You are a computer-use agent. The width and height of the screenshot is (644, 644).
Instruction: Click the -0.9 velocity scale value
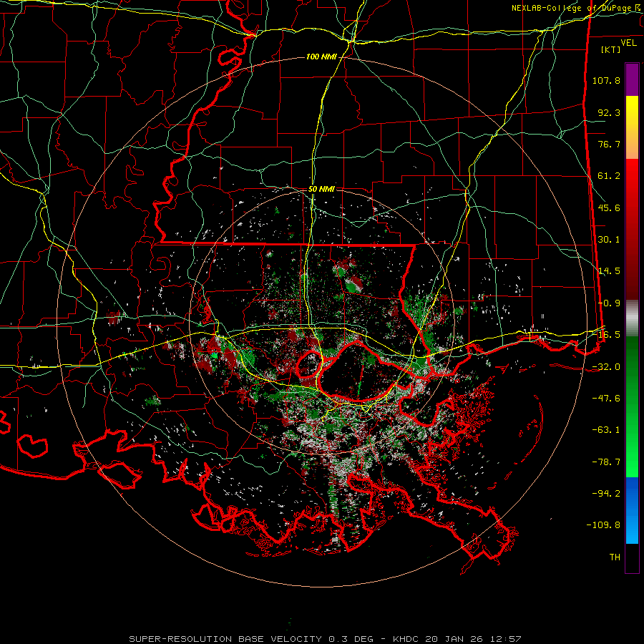tap(609, 303)
